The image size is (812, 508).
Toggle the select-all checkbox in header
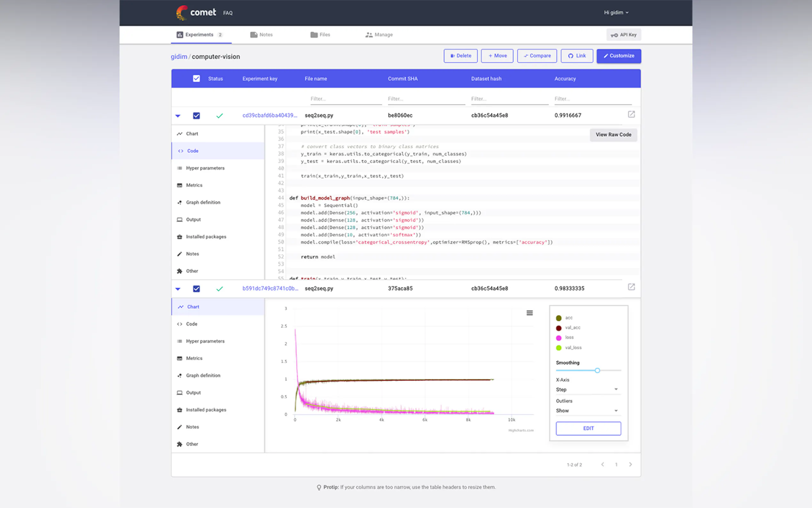click(196, 79)
